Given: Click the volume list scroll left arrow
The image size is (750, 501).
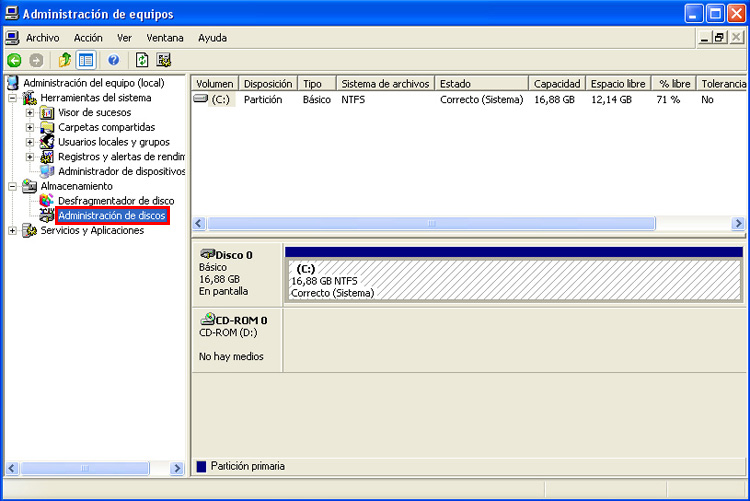Looking at the screenshot, I should click(x=199, y=223).
